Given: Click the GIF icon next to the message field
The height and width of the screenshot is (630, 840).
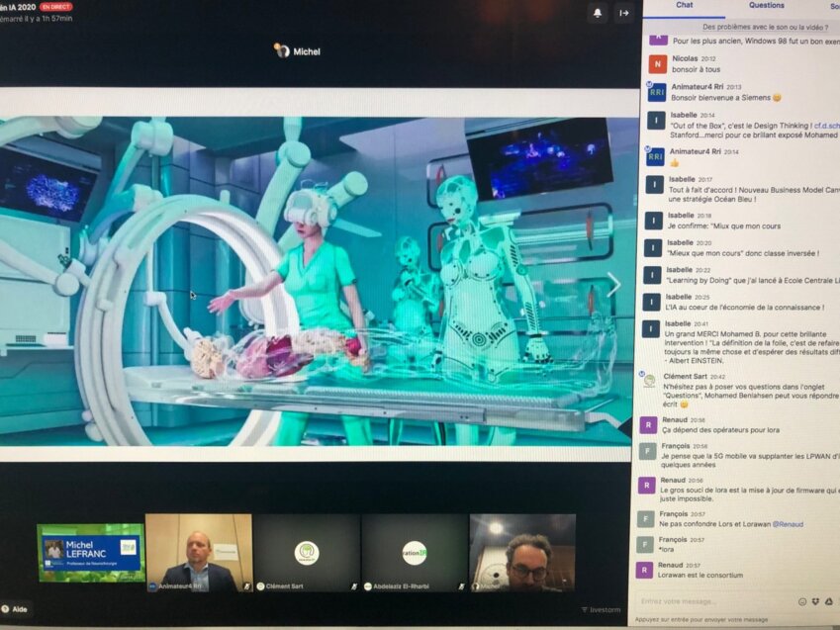Looking at the screenshot, I should click(814, 600).
